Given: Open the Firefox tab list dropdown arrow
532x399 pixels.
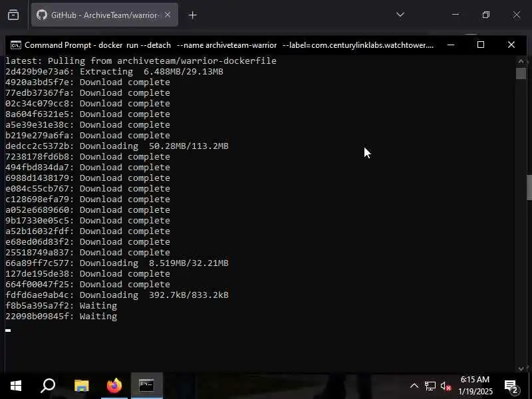Looking at the screenshot, I should [400, 15].
